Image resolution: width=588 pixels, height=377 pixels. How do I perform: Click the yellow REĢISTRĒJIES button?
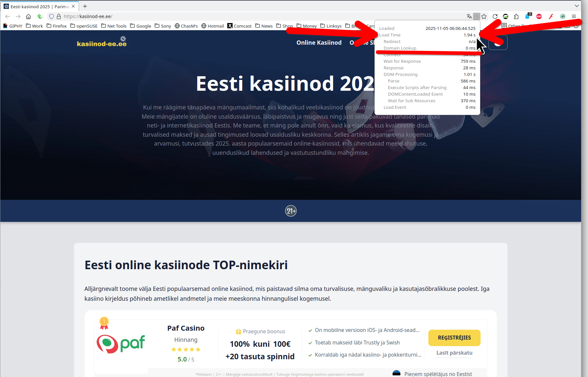coord(454,338)
